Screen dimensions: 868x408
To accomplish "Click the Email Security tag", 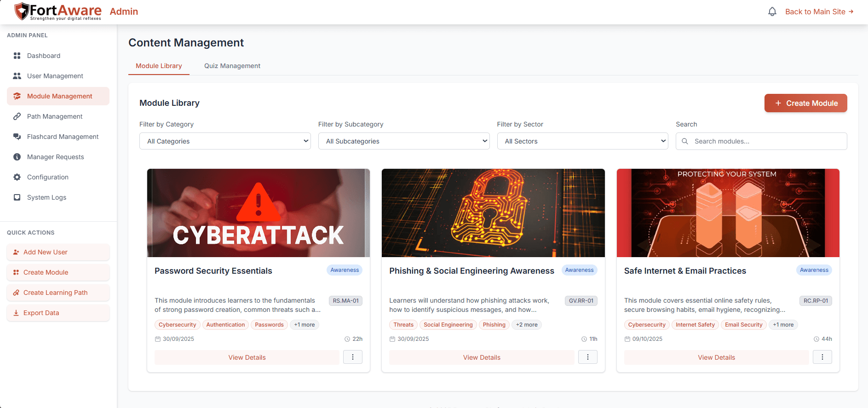I will (x=743, y=325).
